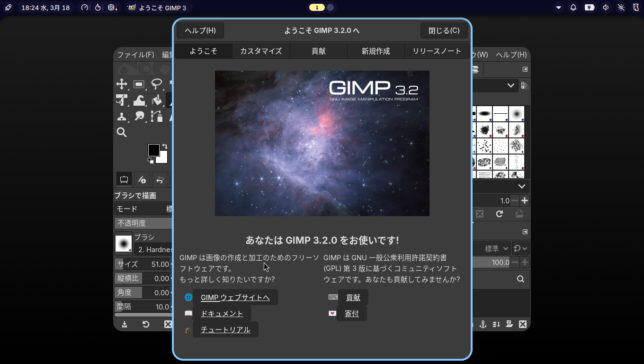The height and width of the screenshot is (364, 644).
Task: Toggle brush tag view icon
Action: click(525, 86)
